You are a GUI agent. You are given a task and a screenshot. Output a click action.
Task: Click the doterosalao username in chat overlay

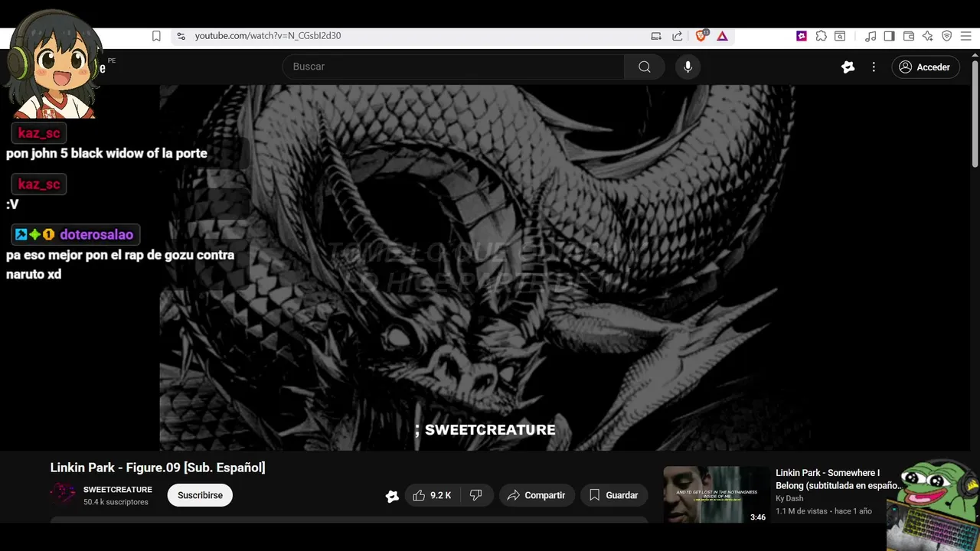96,235
